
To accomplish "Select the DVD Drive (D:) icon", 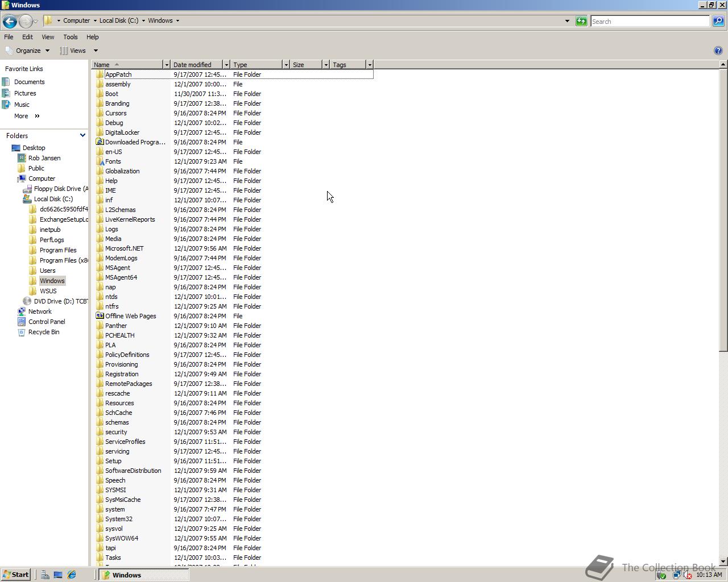I will tap(27, 301).
